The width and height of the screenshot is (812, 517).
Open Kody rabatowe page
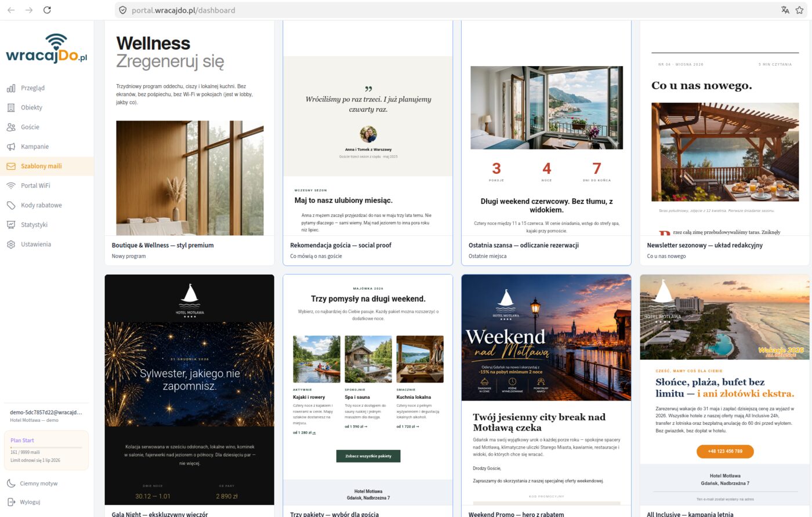point(46,205)
